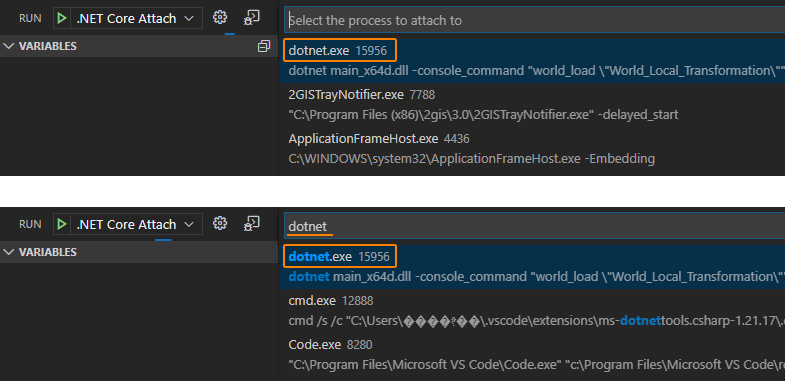785x381 pixels.
Task: Open the lower .NET Core Attach configuration dropdown
Action: click(134, 224)
